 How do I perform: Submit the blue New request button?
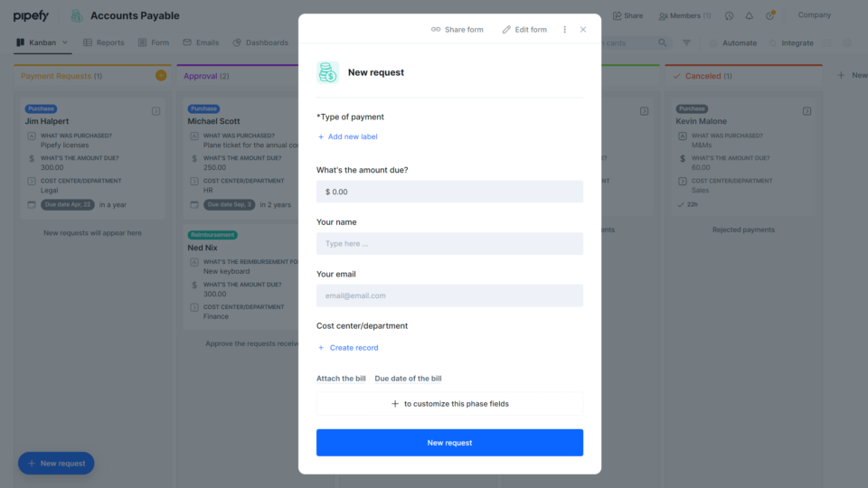click(x=449, y=443)
